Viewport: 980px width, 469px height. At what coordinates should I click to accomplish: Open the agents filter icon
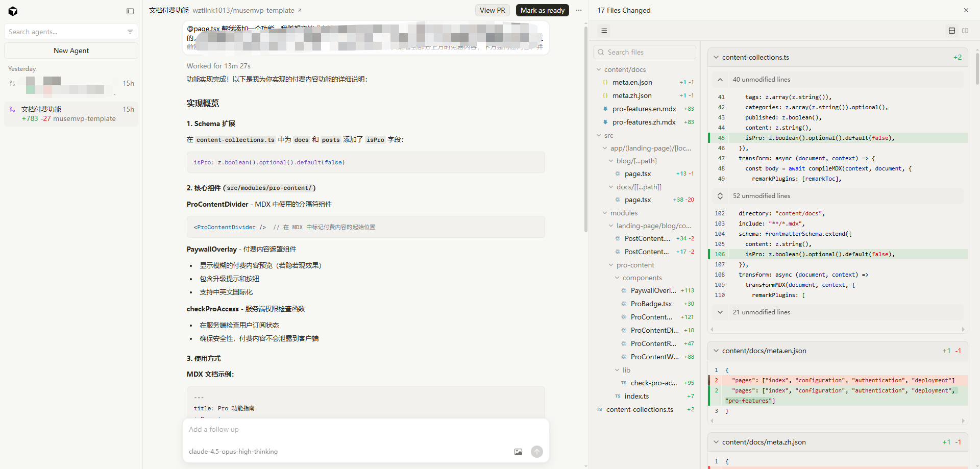tap(130, 32)
